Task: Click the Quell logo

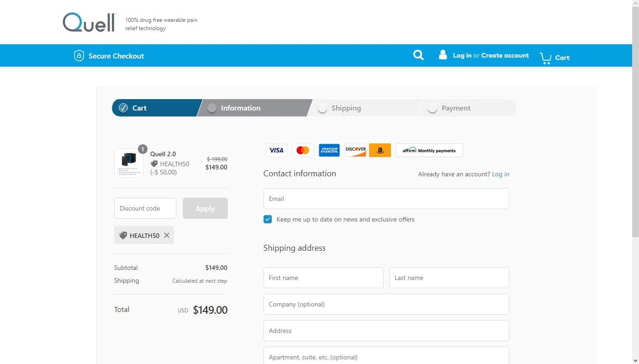Action: [x=89, y=22]
